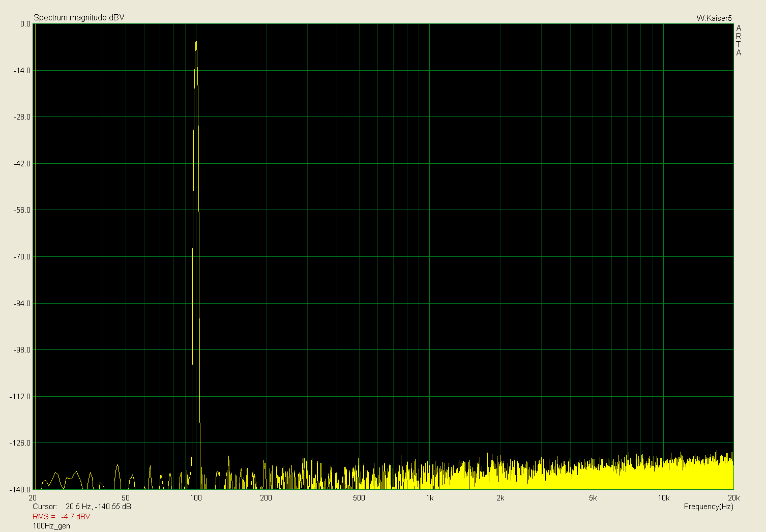Click the -56.0 y-axis label
Viewport: 766px width, 532px height.
pos(22,210)
